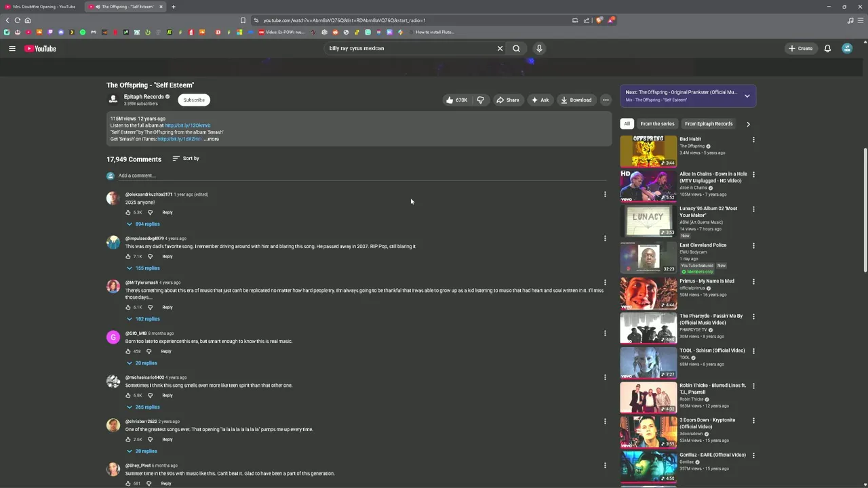868x488 pixels.
Task: Open the browser main menu icon
Action: tap(860, 20)
